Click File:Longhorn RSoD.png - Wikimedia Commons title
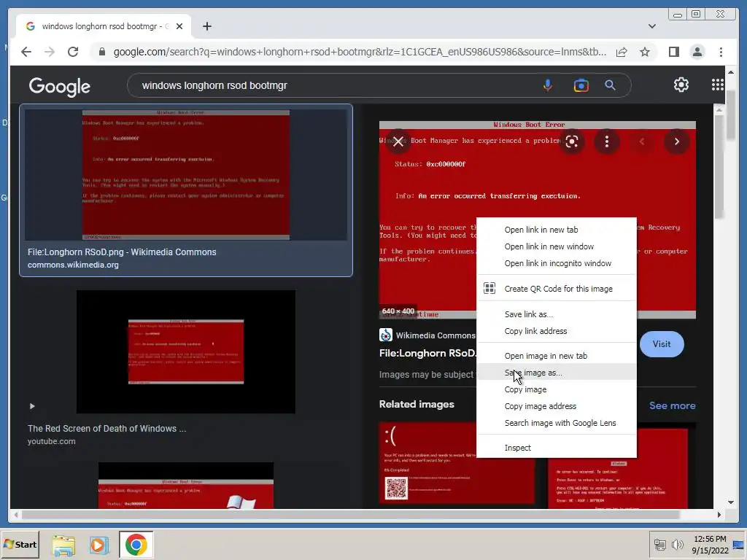This screenshot has width=747, height=560. [122, 252]
